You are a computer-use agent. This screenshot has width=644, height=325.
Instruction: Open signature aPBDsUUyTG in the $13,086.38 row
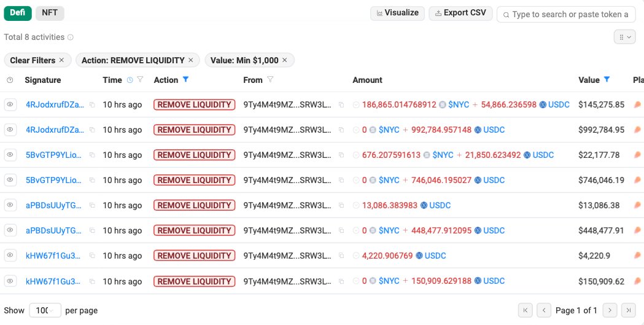tap(54, 205)
